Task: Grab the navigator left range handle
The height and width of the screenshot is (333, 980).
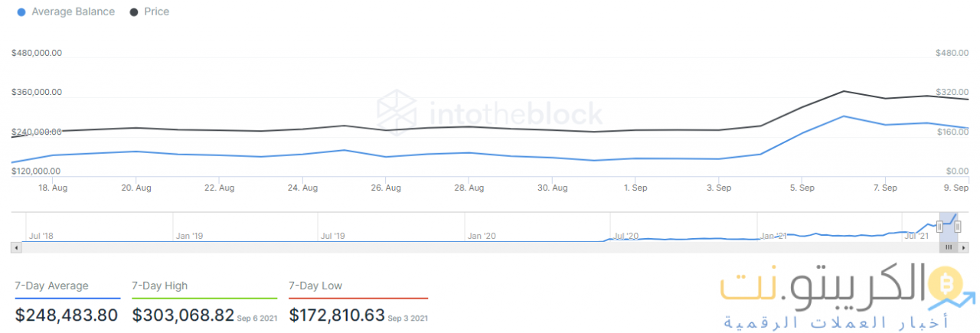Action: (x=939, y=227)
